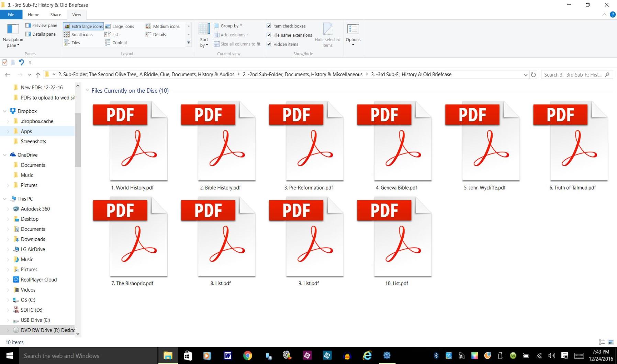
Task: Open the Group by dropdown
Action: 228,26
